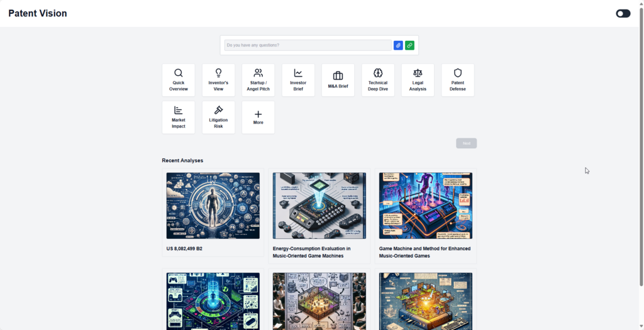Pick the Market Impact bar chart card
The image size is (644, 330).
coord(178,117)
